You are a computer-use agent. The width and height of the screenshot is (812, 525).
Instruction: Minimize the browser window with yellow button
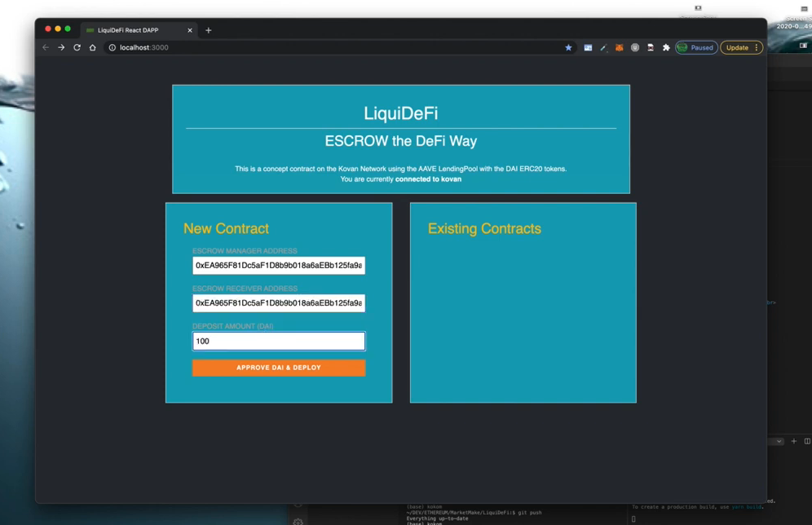click(58, 29)
